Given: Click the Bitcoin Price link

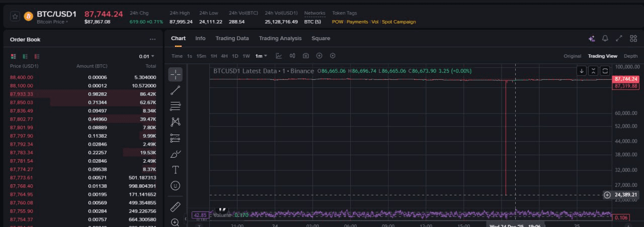Looking at the screenshot, I should coord(52,22).
